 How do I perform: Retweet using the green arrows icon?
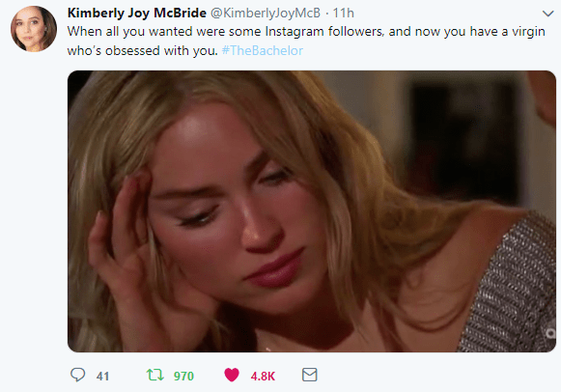(x=154, y=375)
